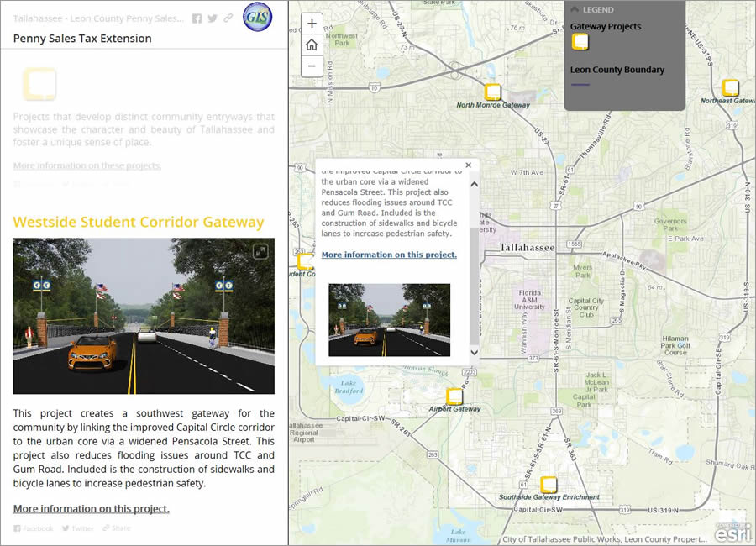Expand the project image to fullscreen
Image resolution: width=756 pixels, height=546 pixels.
(x=261, y=250)
